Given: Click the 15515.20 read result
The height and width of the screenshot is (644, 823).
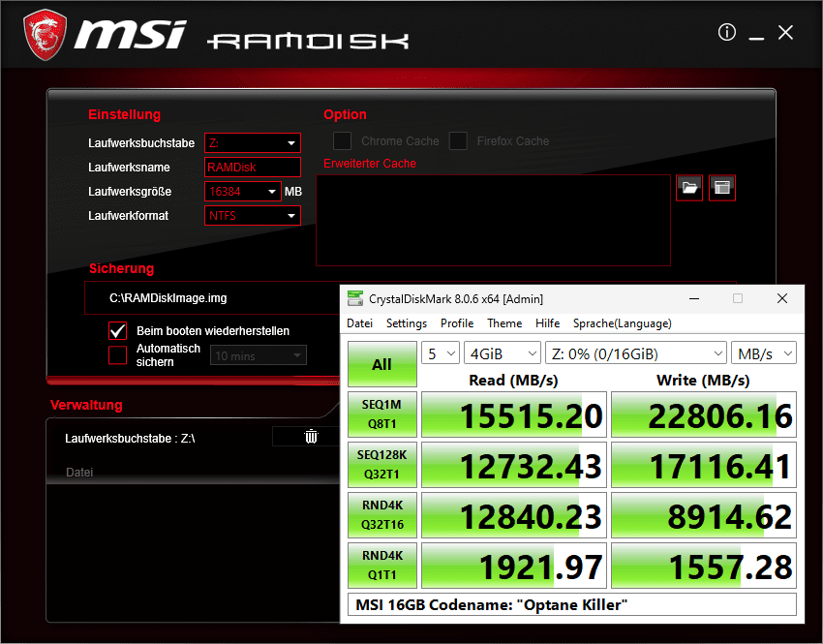Looking at the screenshot, I should point(514,414).
